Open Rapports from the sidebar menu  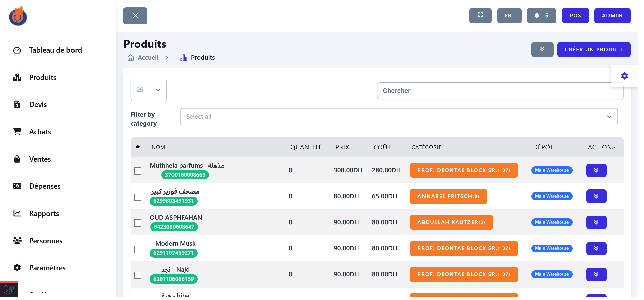44,213
